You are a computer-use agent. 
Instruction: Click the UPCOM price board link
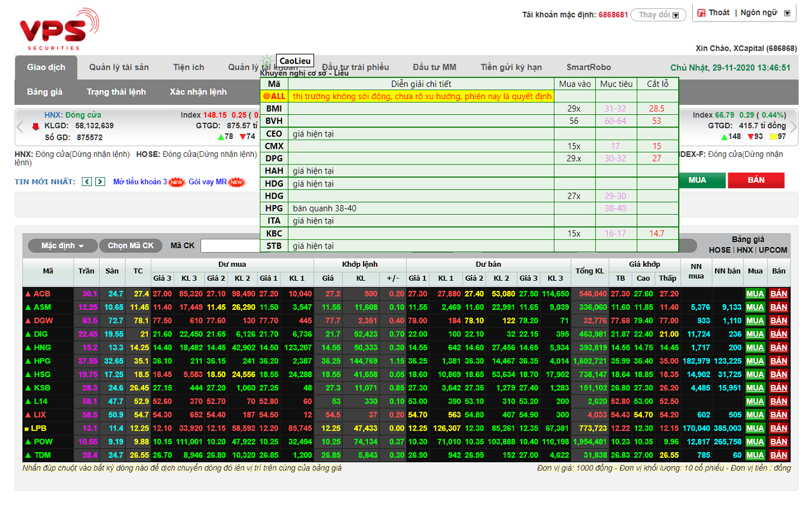pos(773,250)
